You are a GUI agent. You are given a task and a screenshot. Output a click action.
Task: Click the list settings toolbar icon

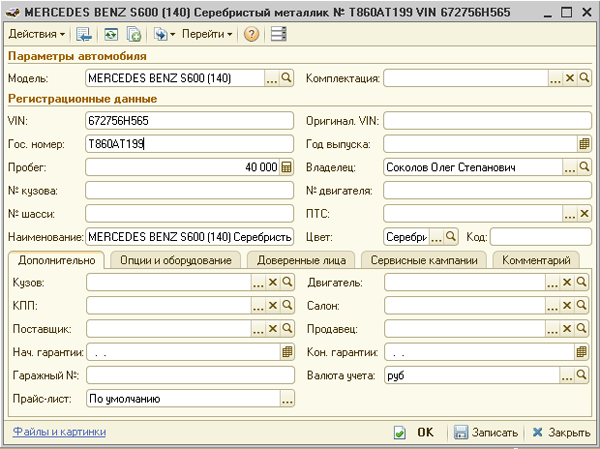279,34
